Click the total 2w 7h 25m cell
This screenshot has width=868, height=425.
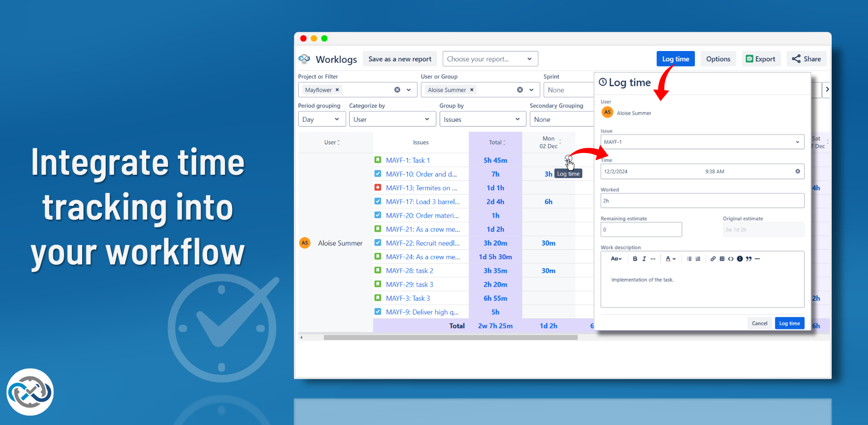(x=495, y=326)
